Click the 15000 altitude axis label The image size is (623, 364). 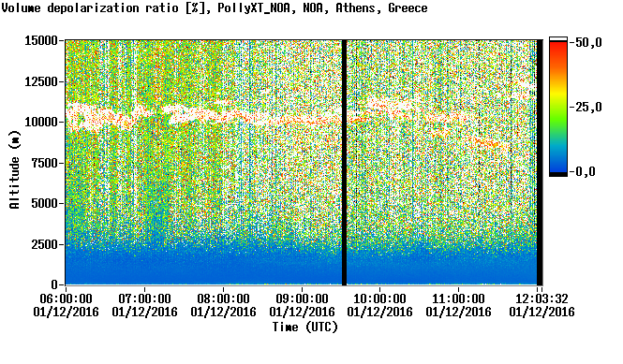[x=41, y=40]
